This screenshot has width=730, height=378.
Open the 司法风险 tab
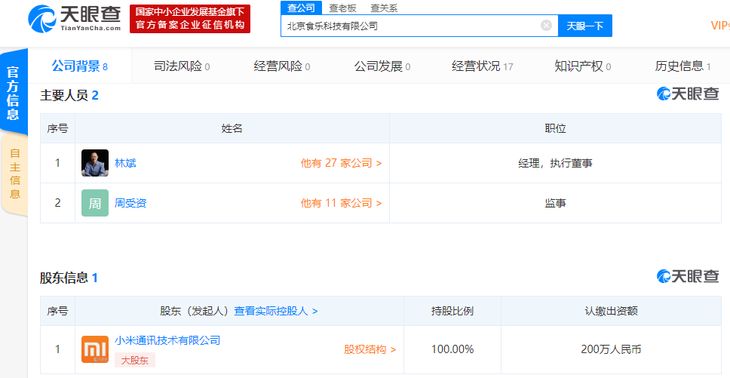pyautogui.click(x=182, y=66)
